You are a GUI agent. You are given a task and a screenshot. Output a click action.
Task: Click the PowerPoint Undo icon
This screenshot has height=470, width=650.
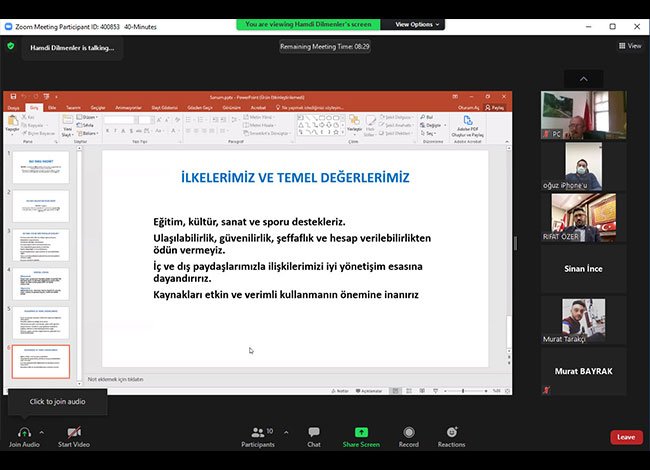point(24,97)
